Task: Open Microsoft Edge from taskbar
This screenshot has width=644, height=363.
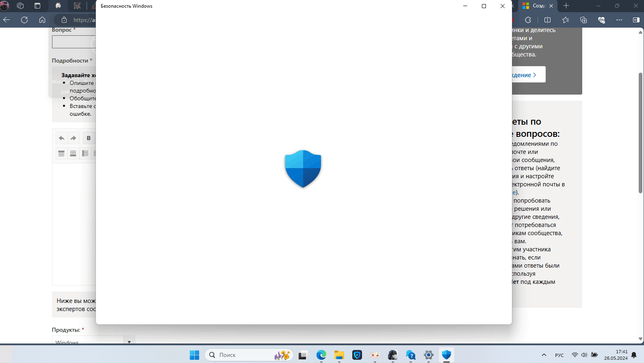Action: tap(321, 355)
